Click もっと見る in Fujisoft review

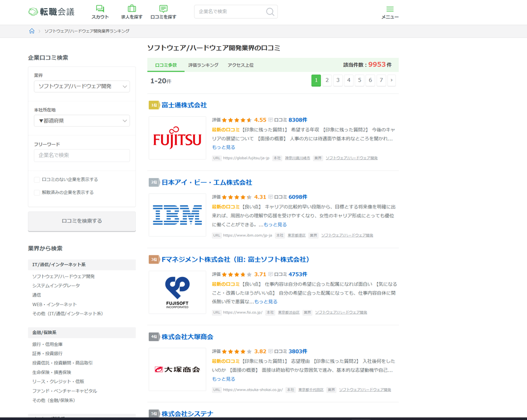[266, 302]
